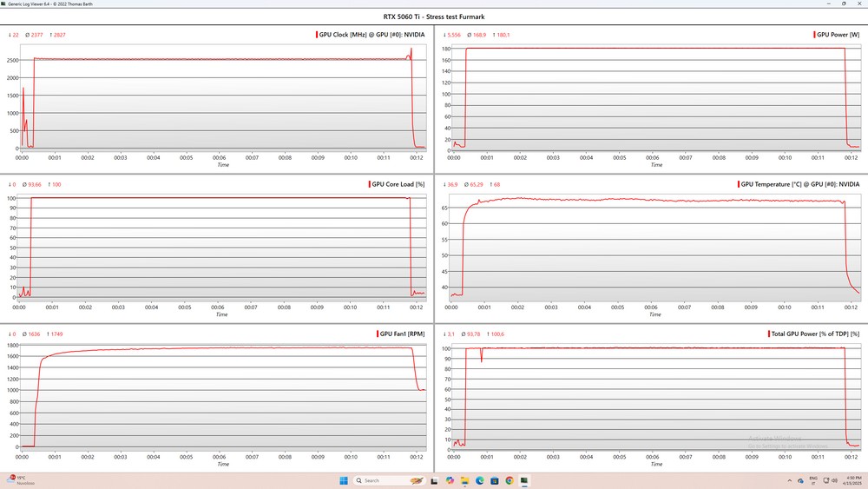Click the GPU Power maximum value 180,1

[502, 35]
